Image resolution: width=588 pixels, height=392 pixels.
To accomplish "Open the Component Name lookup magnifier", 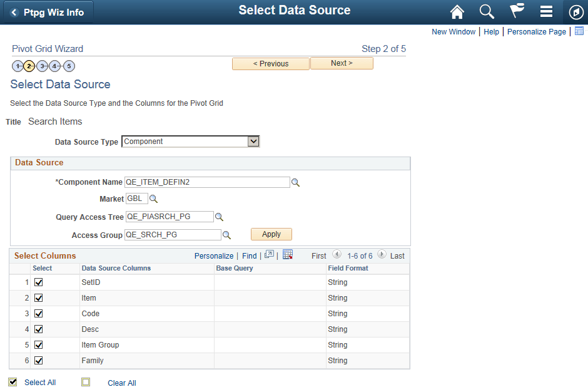I will pyautogui.click(x=295, y=182).
